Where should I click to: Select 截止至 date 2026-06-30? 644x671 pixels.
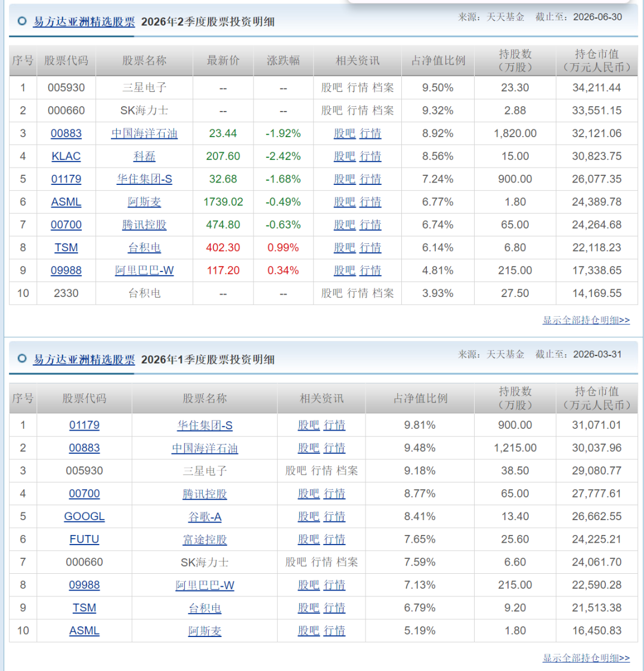click(x=597, y=17)
